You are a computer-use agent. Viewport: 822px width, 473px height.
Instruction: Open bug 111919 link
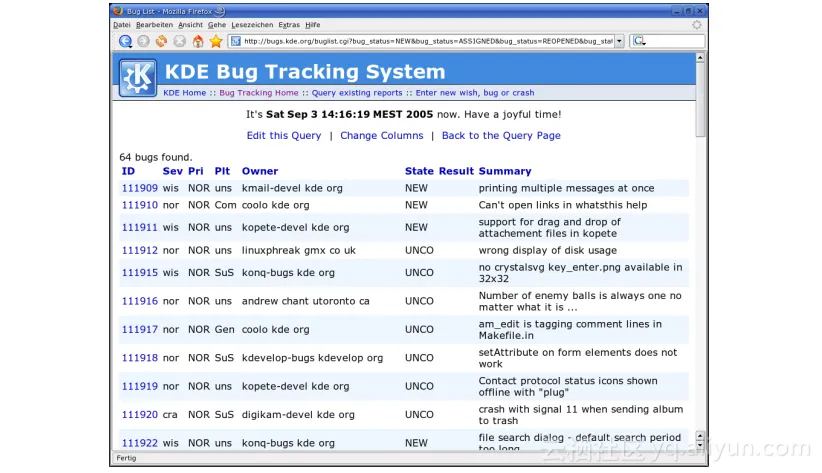tap(139, 386)
